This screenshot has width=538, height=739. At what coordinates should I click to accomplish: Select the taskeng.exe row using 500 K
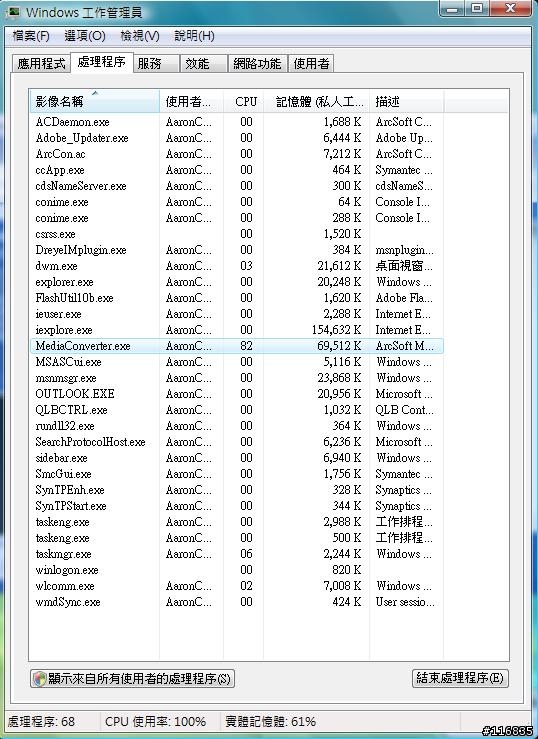click(236, 538)
